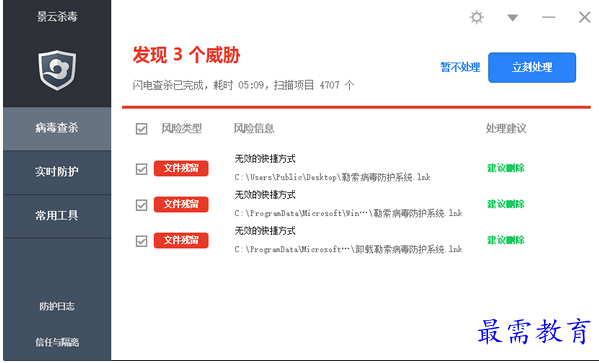This screenshot has width=599, height=363.
Task: Click 文件残留 tag for the 卸载勒索病毒 item
Action: point(181,240)
